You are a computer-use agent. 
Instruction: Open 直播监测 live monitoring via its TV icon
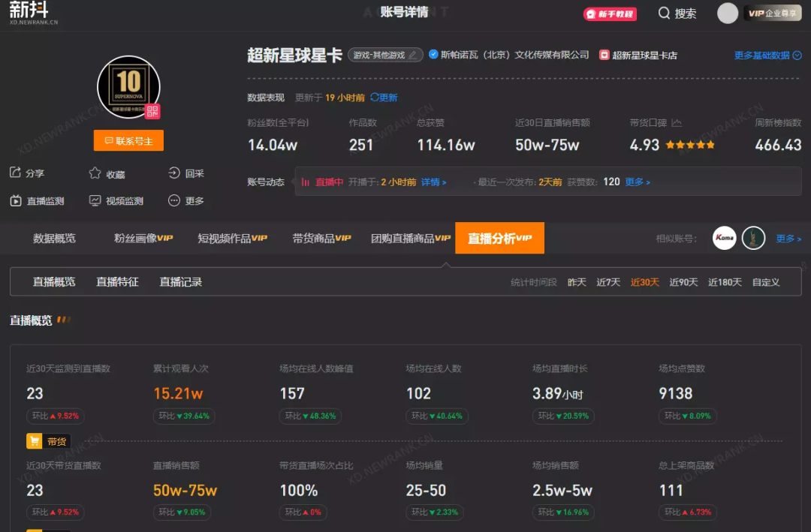point(17,200)
